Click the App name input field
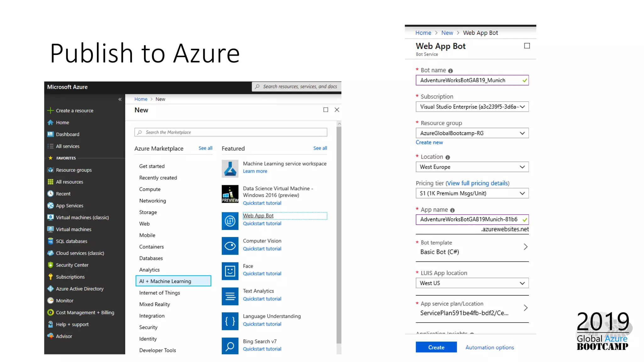The image size is (644, 362). [472, 219]
